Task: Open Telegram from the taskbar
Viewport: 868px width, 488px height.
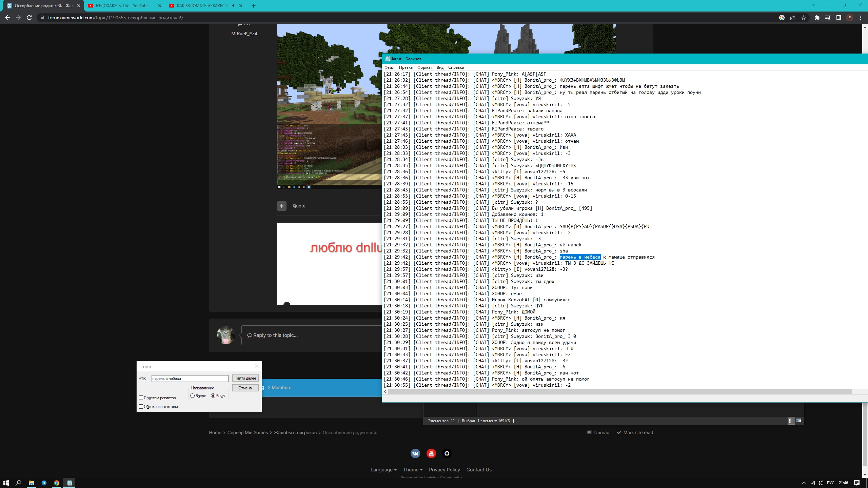Action: coord(44,483)
